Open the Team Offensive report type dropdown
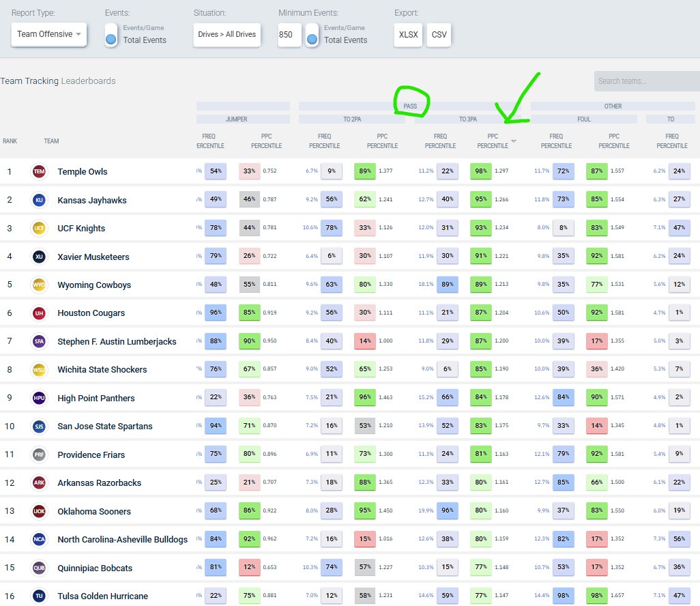 pyautogui.click(x=48, y=34)
